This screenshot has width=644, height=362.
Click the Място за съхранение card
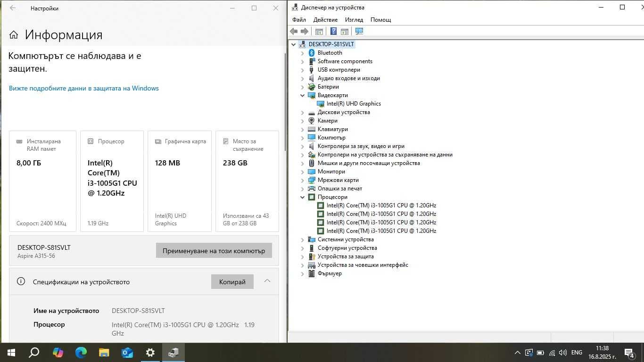pos(247,181)
